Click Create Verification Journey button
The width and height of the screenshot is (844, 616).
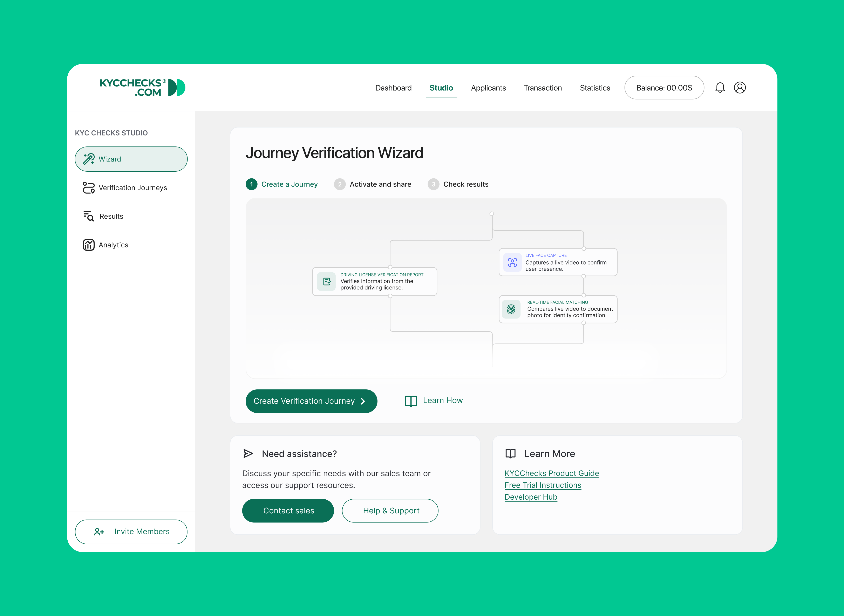(311, 401)
